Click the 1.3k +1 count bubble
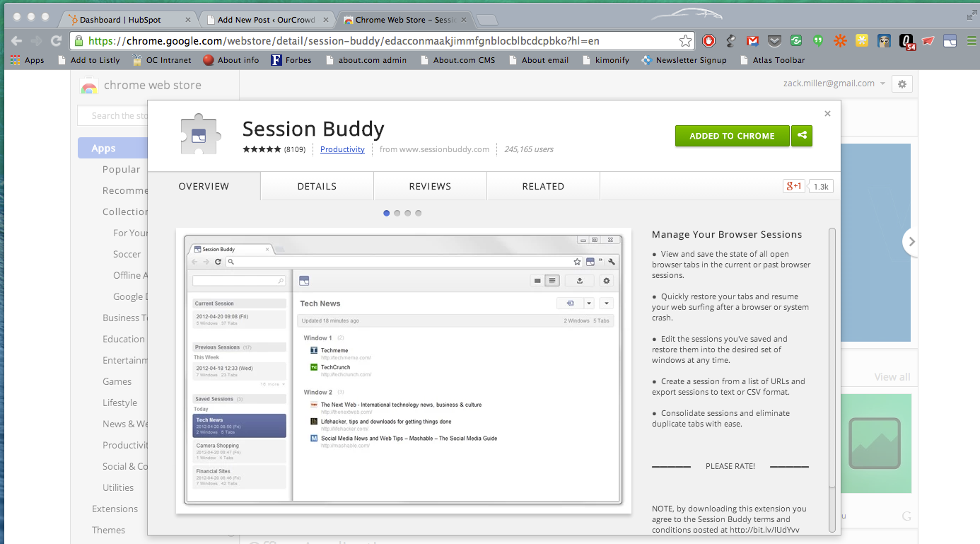Screen dimensions: 980x544 820,187
